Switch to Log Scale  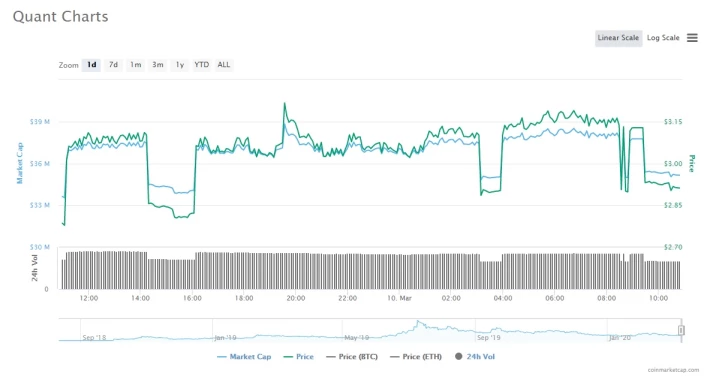663,38
